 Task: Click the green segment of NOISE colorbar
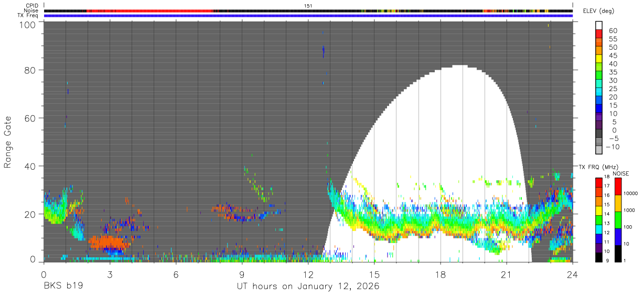click(x=618, y=220)
